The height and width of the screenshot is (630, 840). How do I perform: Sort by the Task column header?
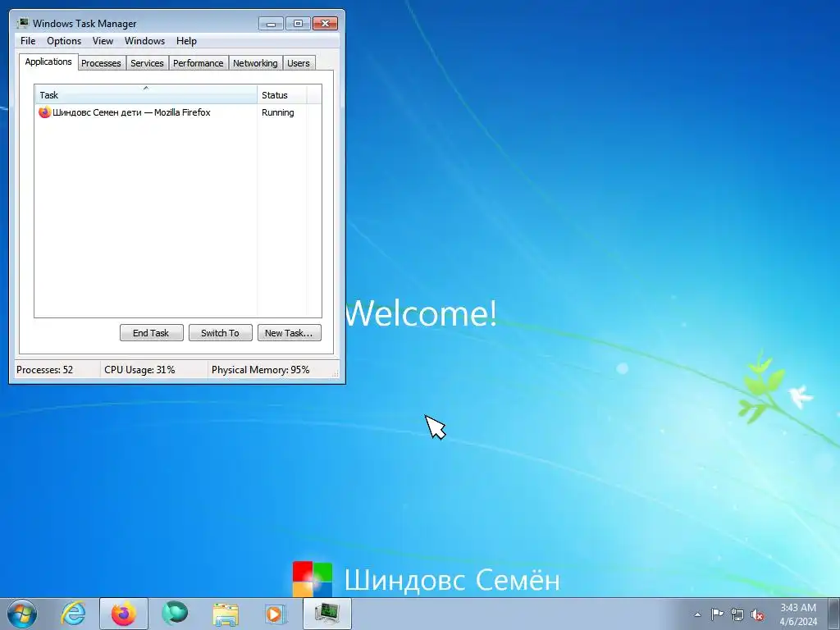[x=146, y=95]
